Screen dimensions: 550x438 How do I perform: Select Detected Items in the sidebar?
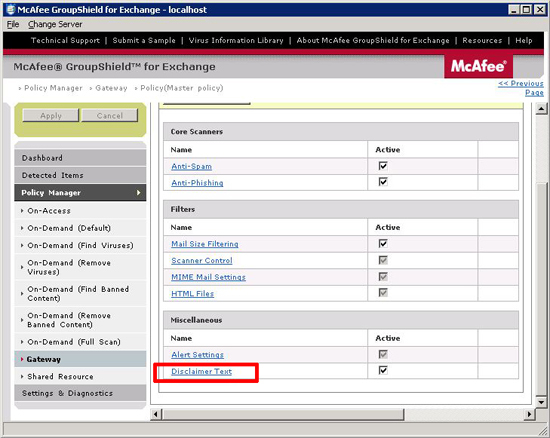(80, 175)
